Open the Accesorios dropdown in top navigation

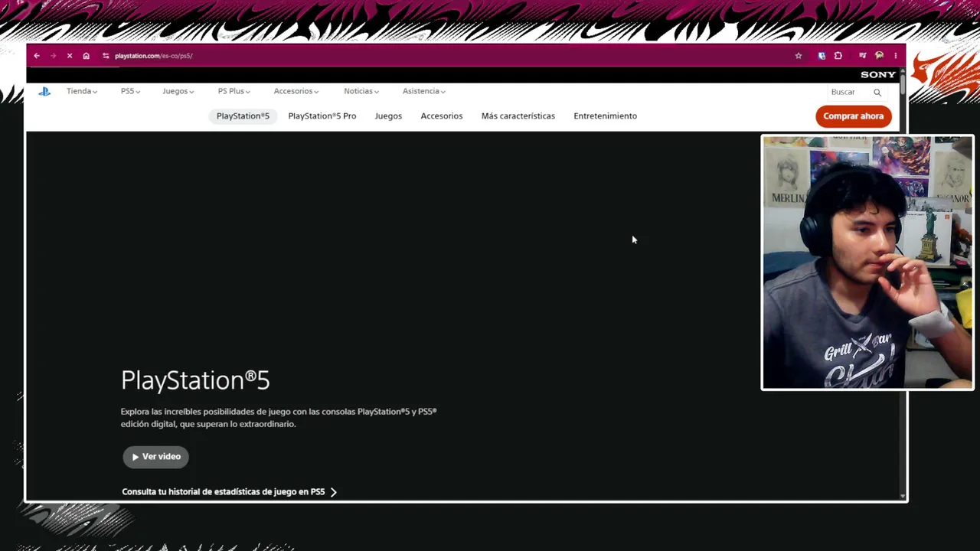[x=296, y=91]
